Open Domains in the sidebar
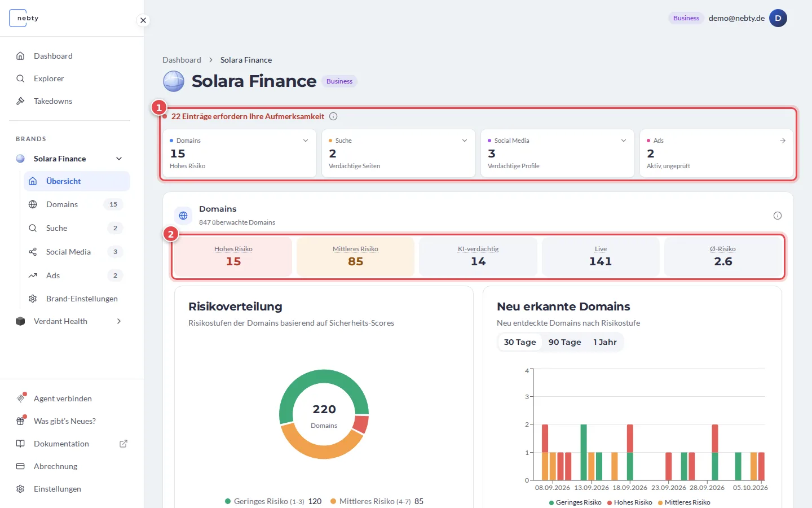Image resolution: width=812 pixels, height=508 pixels. pyautogui.click(x=77, y=204)
